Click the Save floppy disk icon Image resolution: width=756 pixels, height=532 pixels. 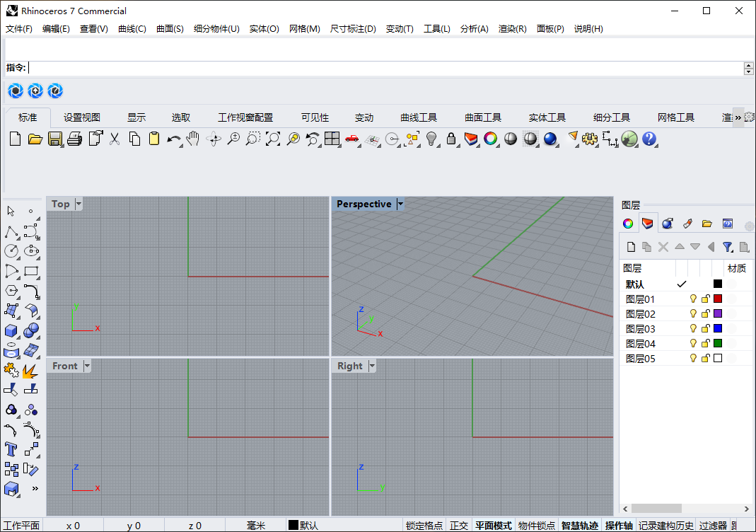[x=55, y=139]
